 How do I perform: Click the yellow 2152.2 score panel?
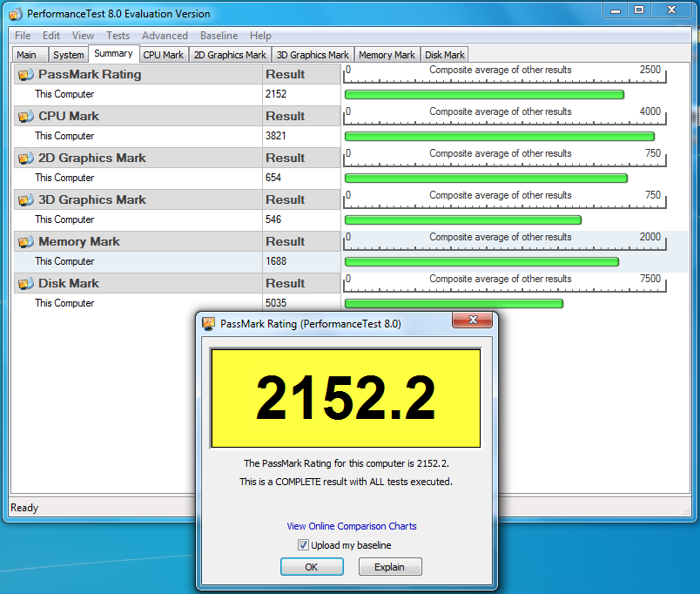pyautogui.click(x=346, y=398)
